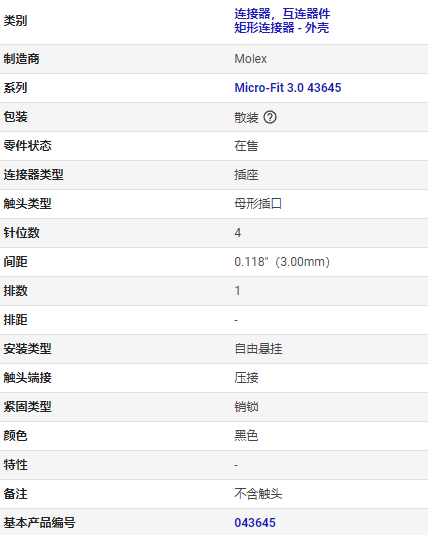Select the Molex manufacturer value
428x535 pixels.
click(x=250, y=59)
